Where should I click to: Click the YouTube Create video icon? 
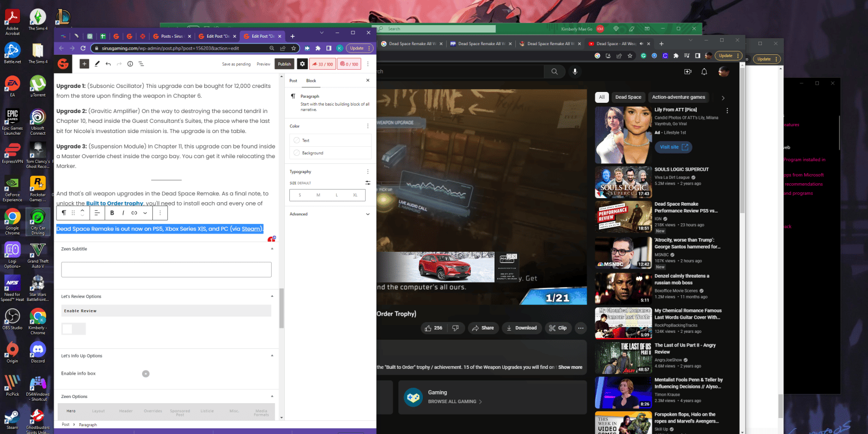coord(688,71)
